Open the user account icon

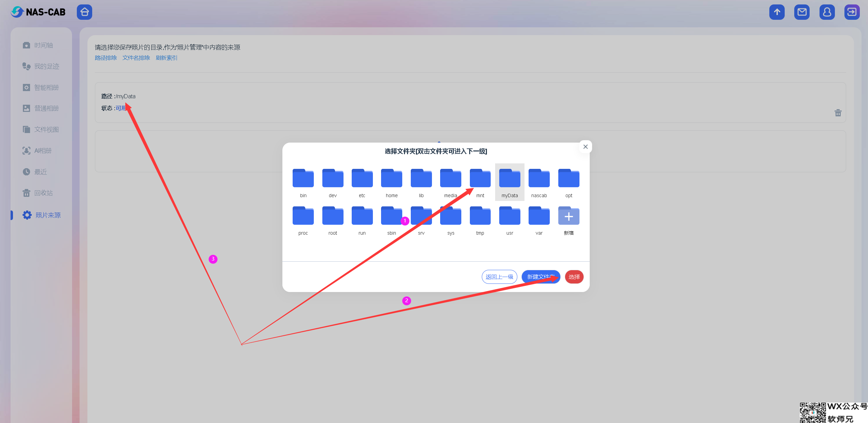point(827,12)
